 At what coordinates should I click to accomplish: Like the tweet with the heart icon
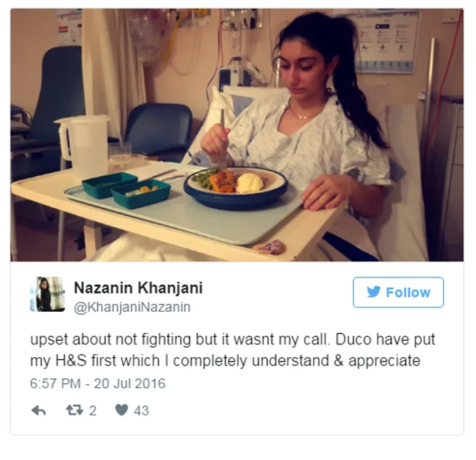(122, 410)
